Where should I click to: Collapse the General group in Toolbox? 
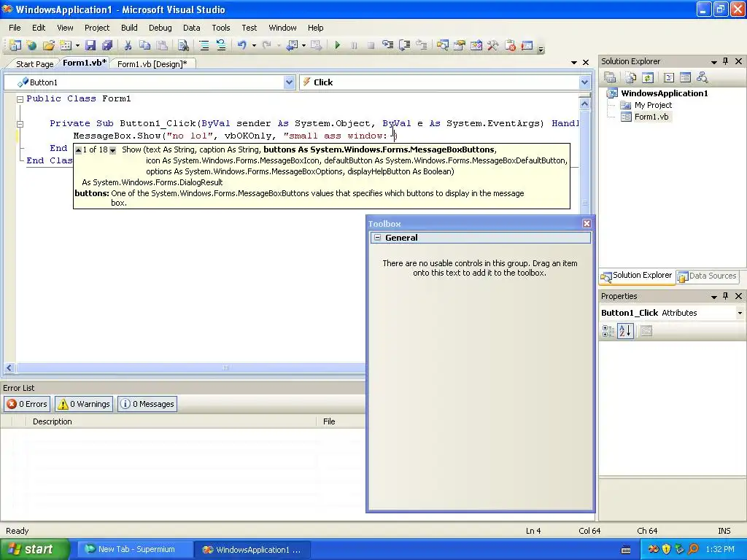[x=377, y=237]
